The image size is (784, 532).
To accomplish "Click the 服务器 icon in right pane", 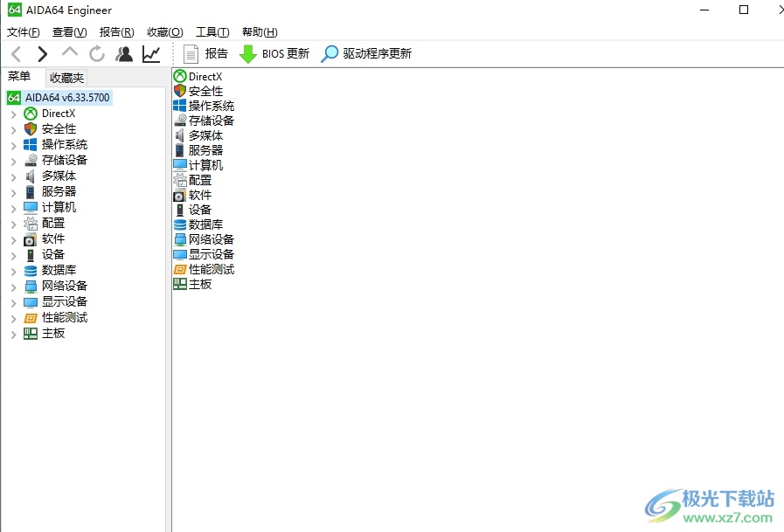I will [180, 150].
